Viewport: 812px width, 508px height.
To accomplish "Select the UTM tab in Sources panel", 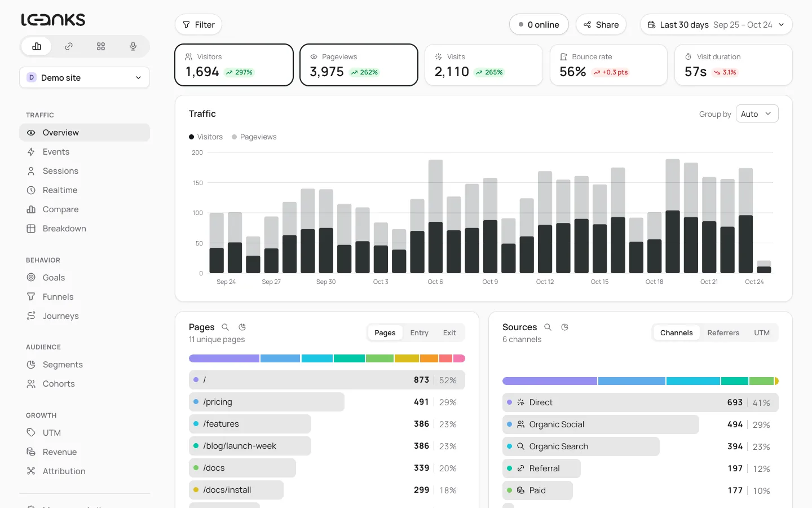I will coord(762,333).
